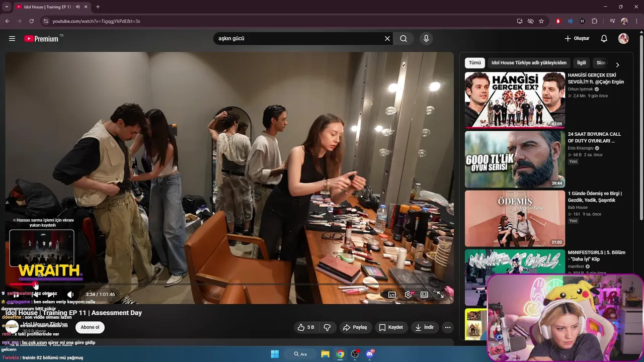
Task: Click Chrome icon in taskbar
Action: (340, 354)
